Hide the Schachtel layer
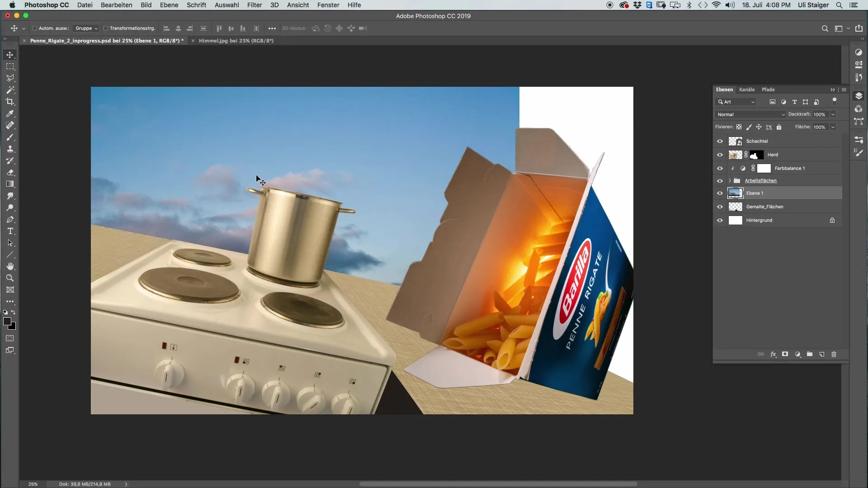868x488 pixels. point(720,141)
